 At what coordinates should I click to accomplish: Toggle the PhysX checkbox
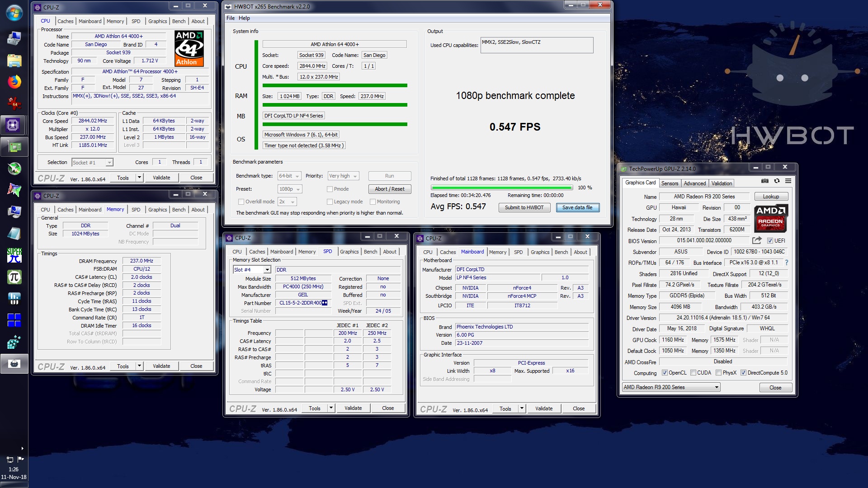point(719,373)
